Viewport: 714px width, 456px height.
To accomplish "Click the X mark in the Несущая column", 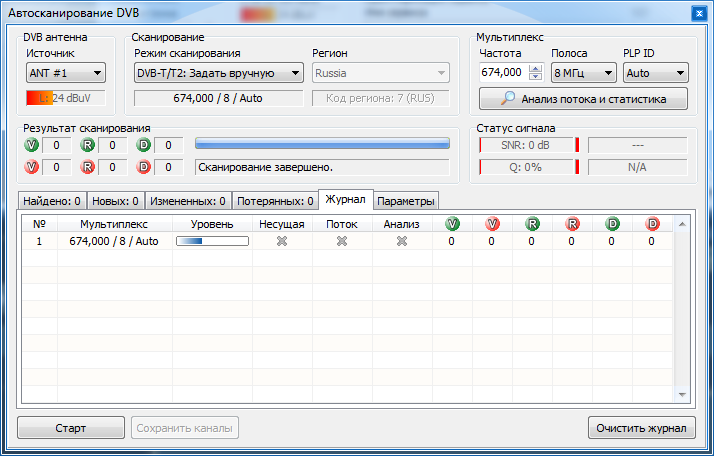I will (x=281, y=241).
